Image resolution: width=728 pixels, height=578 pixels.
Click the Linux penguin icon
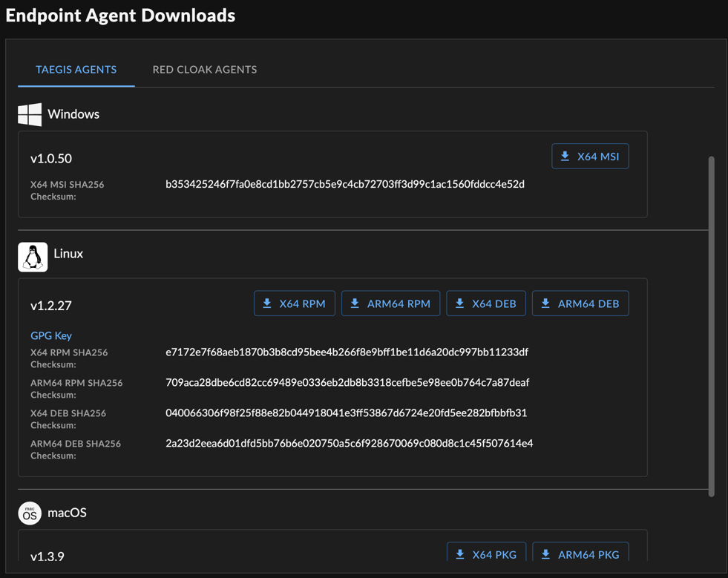[33, 257]
